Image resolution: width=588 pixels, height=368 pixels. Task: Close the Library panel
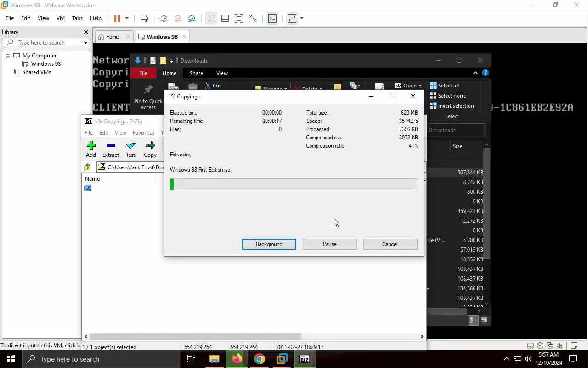(85, 32)
